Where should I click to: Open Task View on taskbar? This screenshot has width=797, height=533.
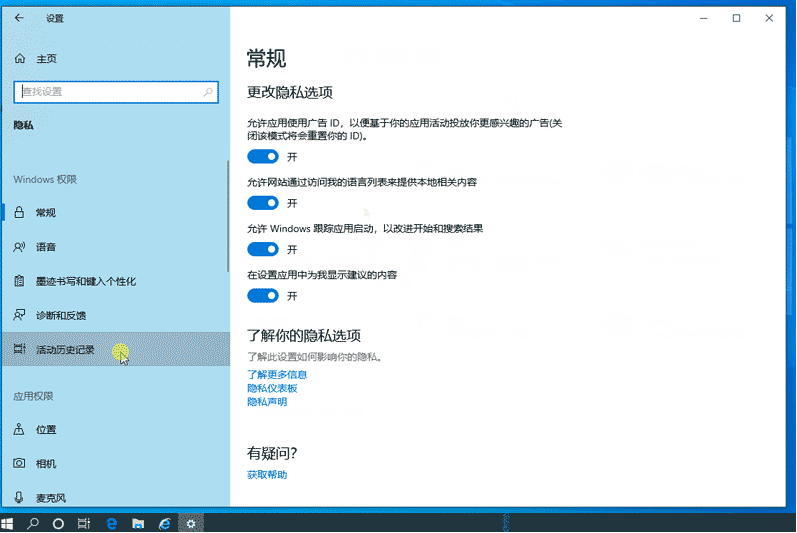84,523
